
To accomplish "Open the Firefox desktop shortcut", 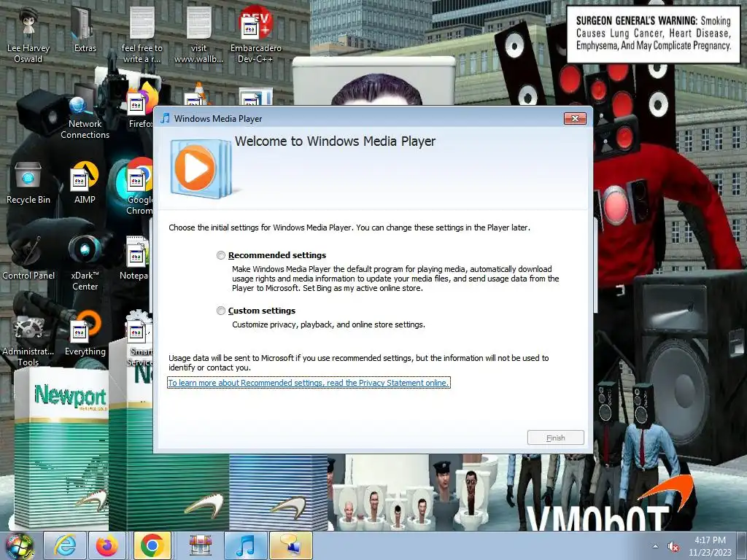I will coord(141,105).
